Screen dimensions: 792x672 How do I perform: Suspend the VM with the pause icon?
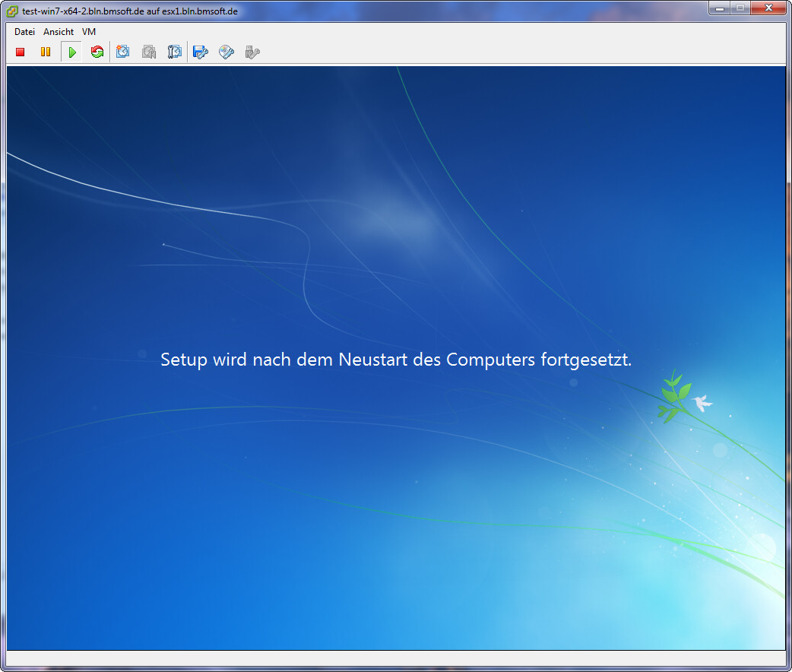(46, 52)
